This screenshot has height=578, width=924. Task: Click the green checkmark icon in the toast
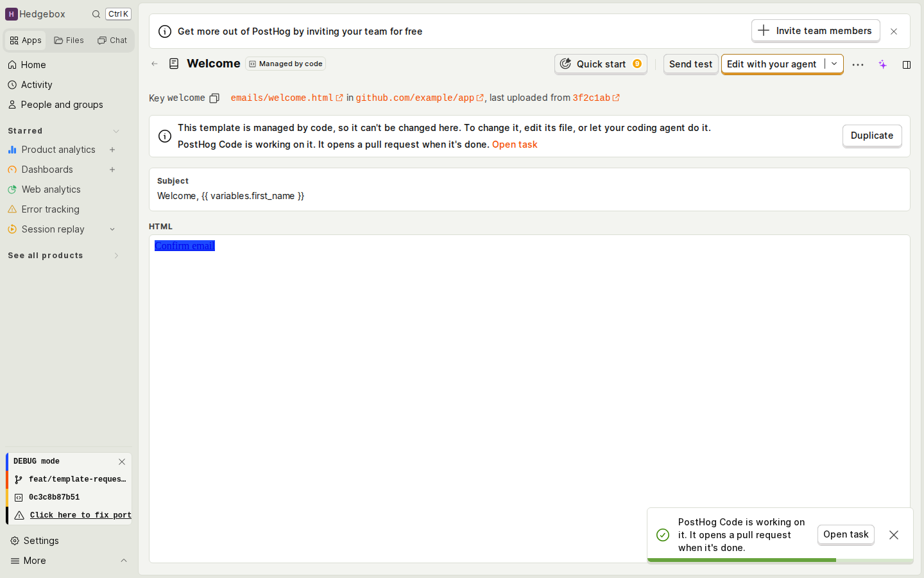click(x=663, y=535)
